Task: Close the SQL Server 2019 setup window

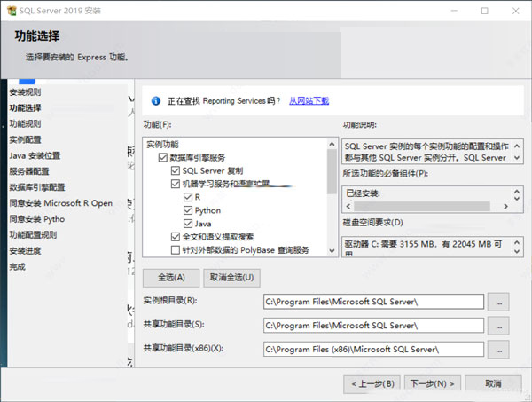Action: pos(516,11)
